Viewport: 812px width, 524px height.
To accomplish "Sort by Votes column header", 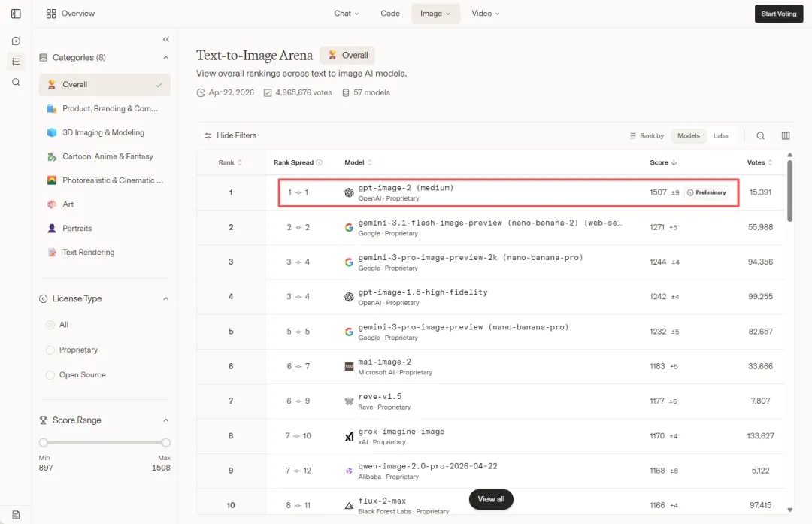I will [759, 162].
